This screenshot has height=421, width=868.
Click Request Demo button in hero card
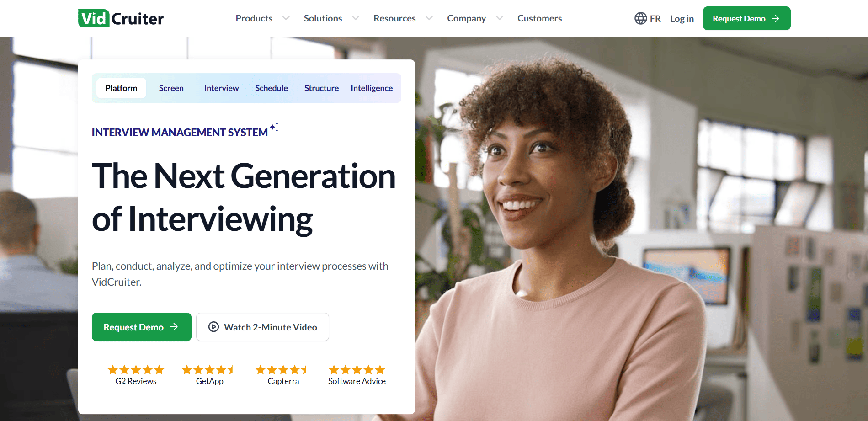click(142, 327)
